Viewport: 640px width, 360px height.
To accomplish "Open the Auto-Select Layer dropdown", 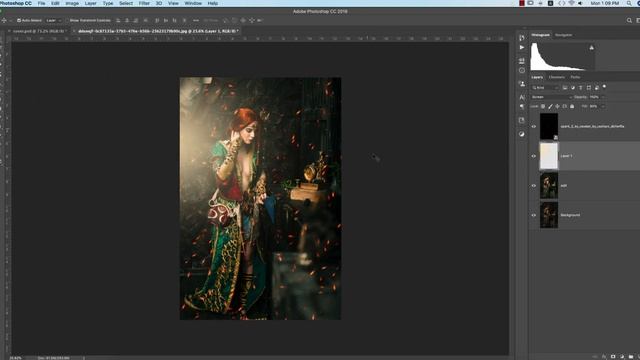I will point(53,20).
